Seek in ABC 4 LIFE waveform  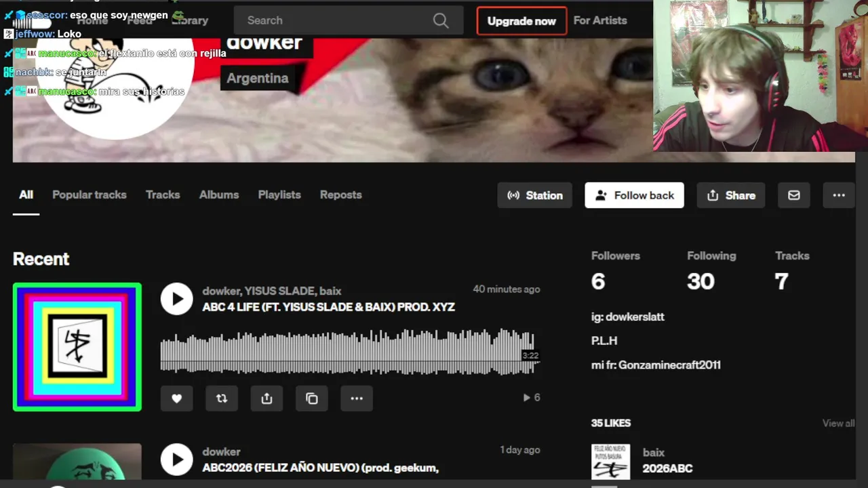click(350, 351)
